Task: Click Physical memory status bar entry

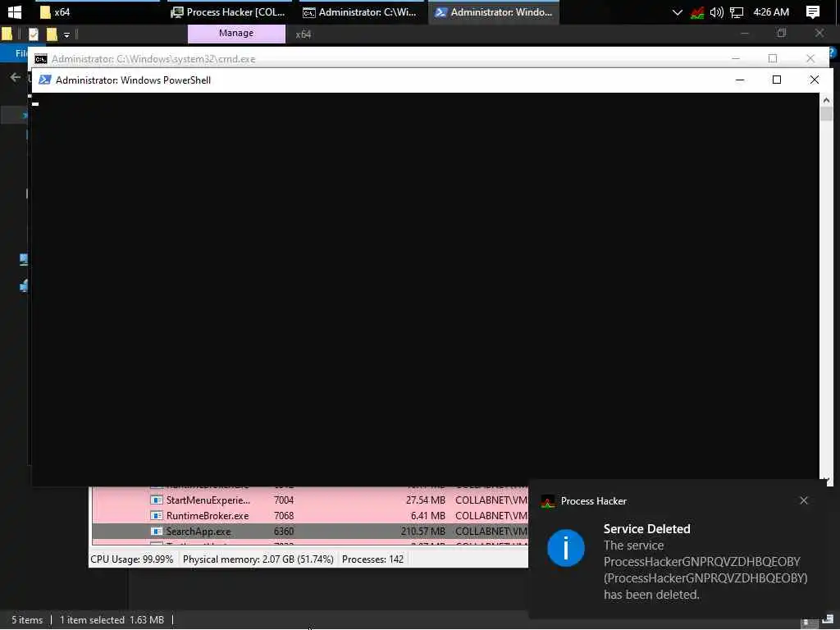Action: click(x=258, y=559)
